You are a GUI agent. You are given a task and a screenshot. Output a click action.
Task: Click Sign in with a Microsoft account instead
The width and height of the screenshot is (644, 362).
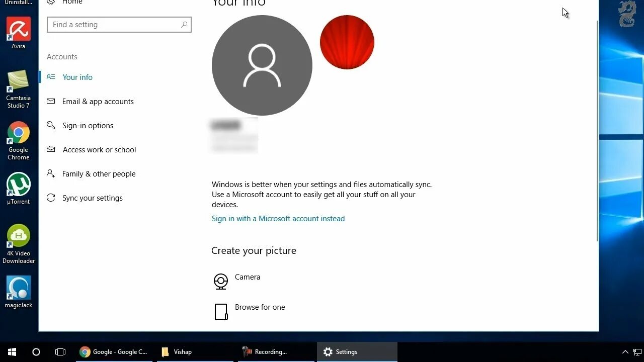[x=278, y=218]
